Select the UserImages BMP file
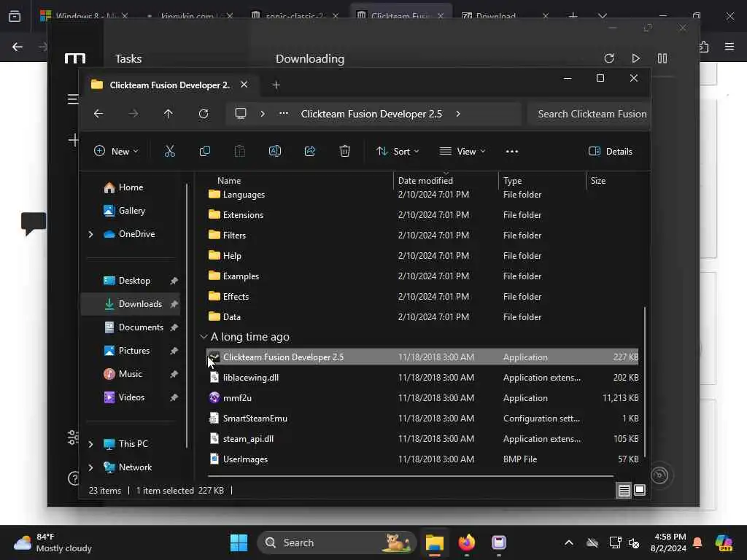Viewport: 747px width, 560px height. [x=422, y=459]
